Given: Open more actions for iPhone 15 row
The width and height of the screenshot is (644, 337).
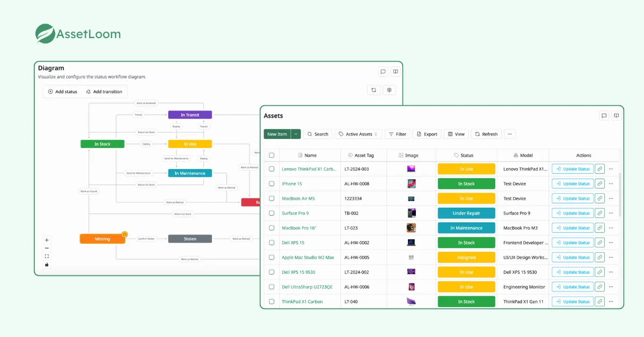Looking at the screenshot, I should pos(611,184).
